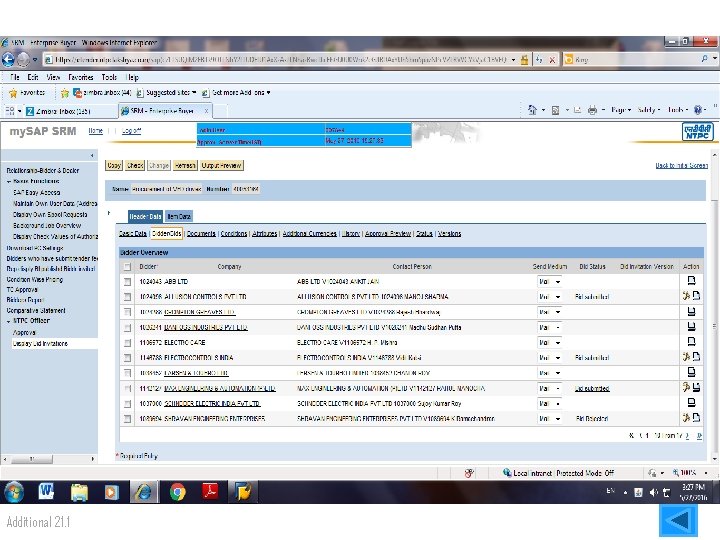
Task: Tick checkbox for MAX LABELLING & AUTOMATION row
Action: pos(127,388)
